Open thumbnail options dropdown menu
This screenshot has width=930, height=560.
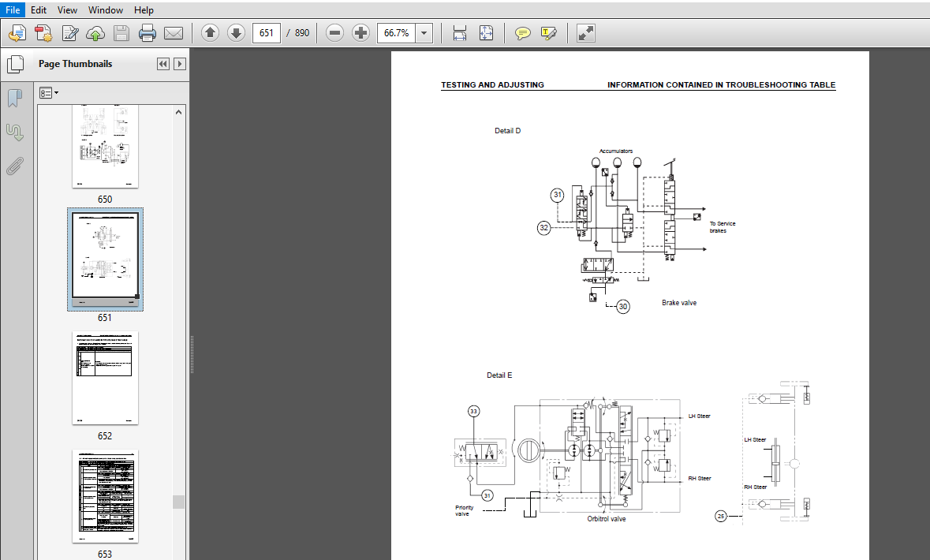pos(49,92)
